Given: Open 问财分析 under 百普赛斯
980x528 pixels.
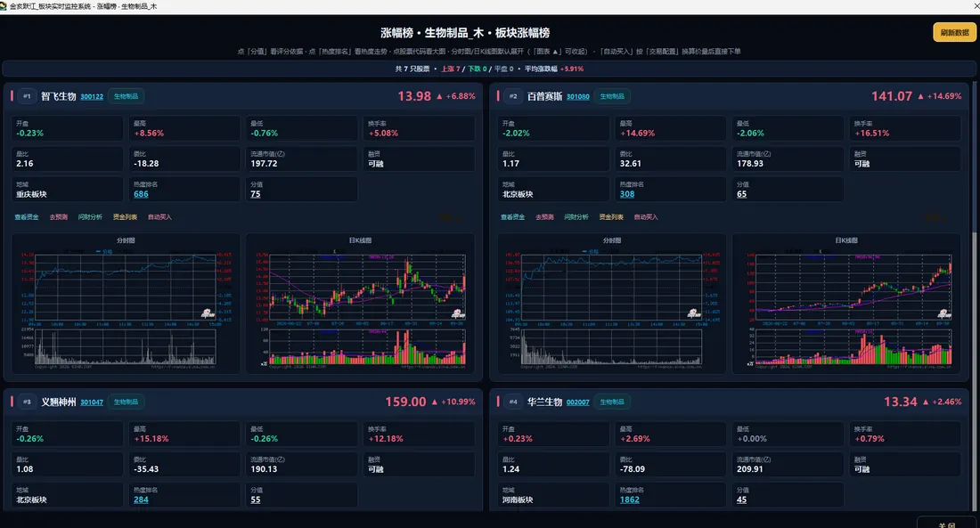Looking at the screenshot, I should pyautogui.click(x=576, y=217).
